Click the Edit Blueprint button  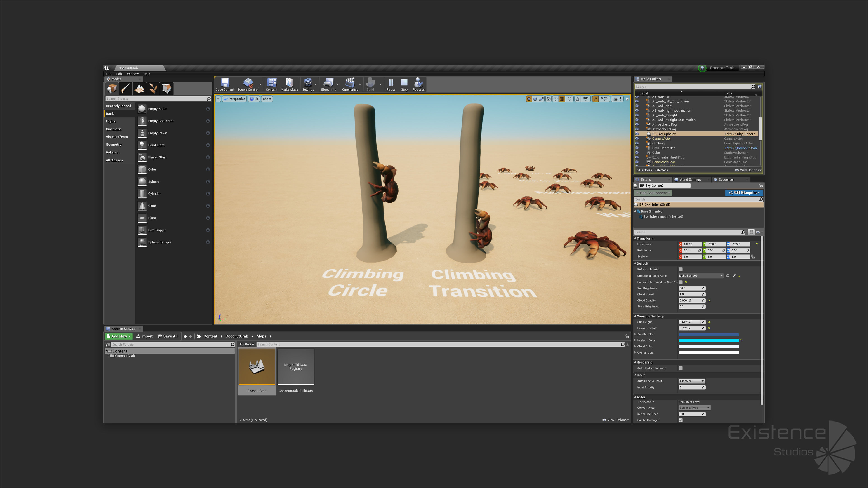point(744,193)
